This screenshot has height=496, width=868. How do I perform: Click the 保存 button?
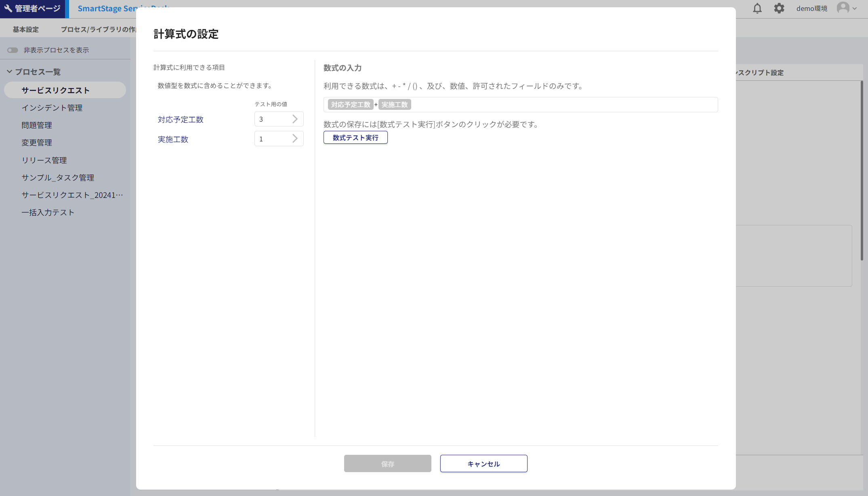point(387,464)
